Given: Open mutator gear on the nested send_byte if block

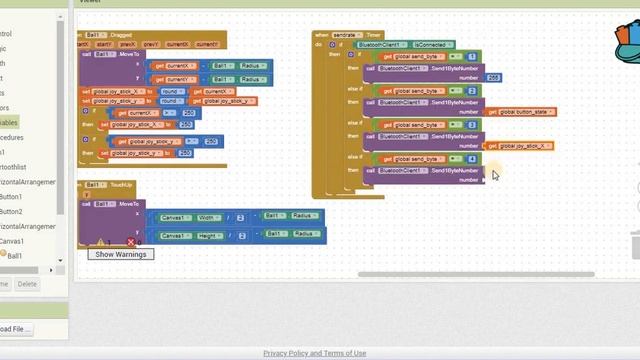Looking at the screenshot, I should 351,54.
